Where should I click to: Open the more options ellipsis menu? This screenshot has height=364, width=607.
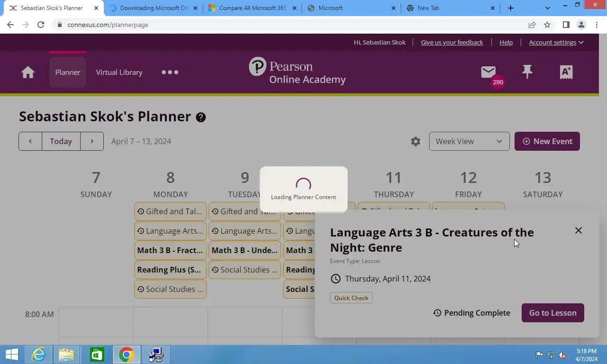[x=170, y=72]
